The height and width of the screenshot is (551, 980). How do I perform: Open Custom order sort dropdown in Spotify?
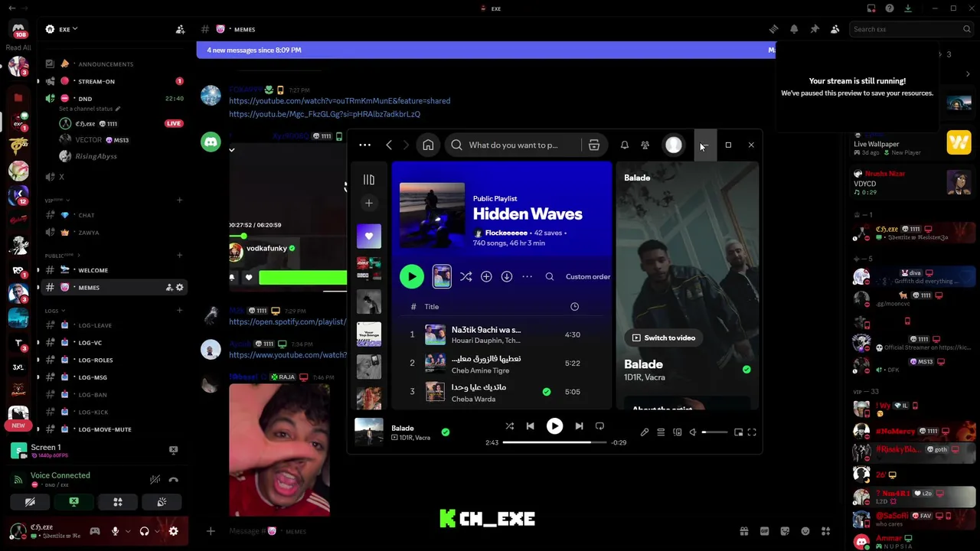coord(588,276)
